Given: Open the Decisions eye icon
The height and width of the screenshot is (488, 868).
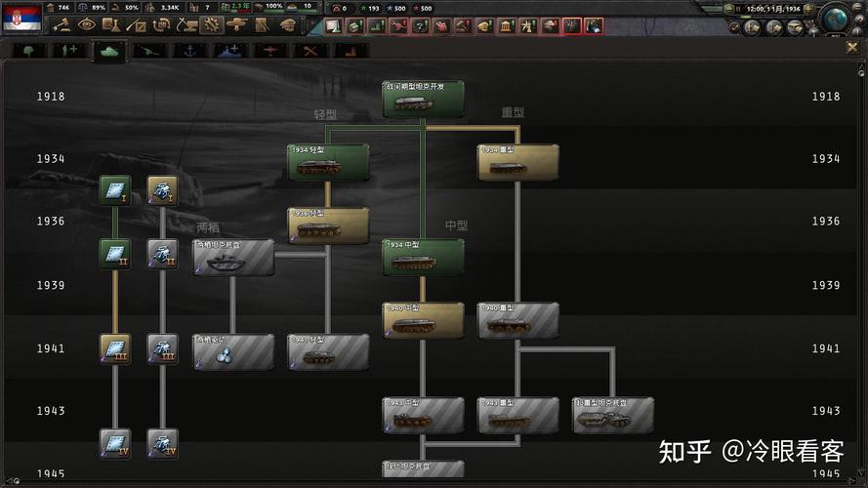Looking at the screenshot, I should (x=86, y=25).
